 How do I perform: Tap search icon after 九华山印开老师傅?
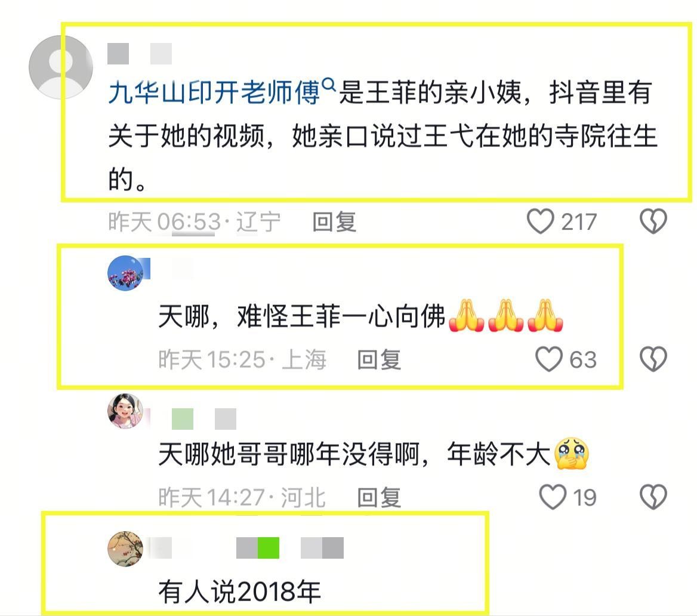pyautogui.click(x=328, y=84)
